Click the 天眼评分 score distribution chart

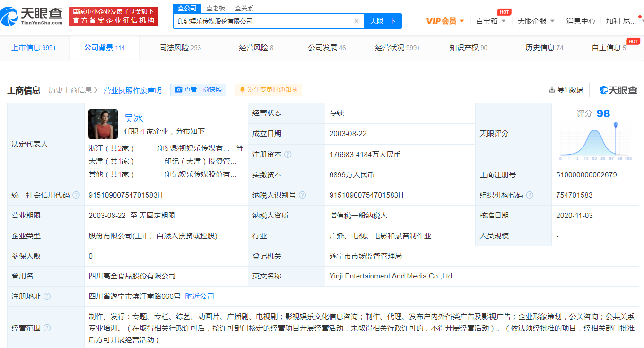(595, 140)
